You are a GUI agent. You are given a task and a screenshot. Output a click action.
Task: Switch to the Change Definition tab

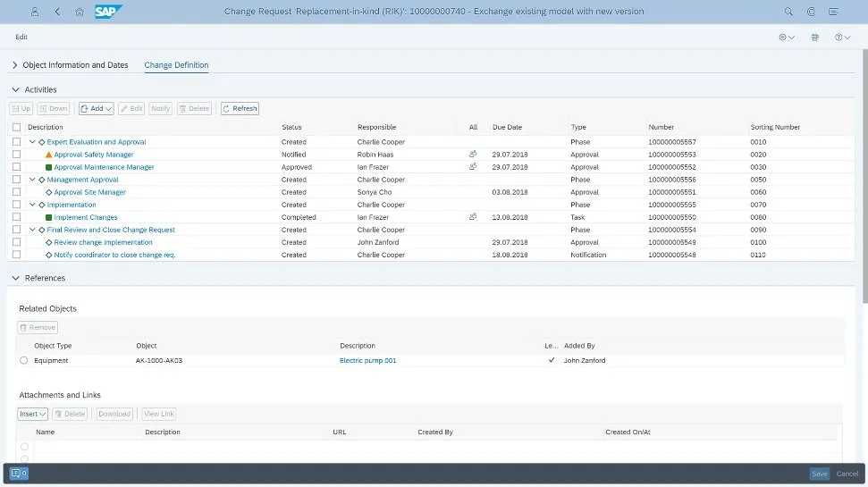[x=176, y=65]
